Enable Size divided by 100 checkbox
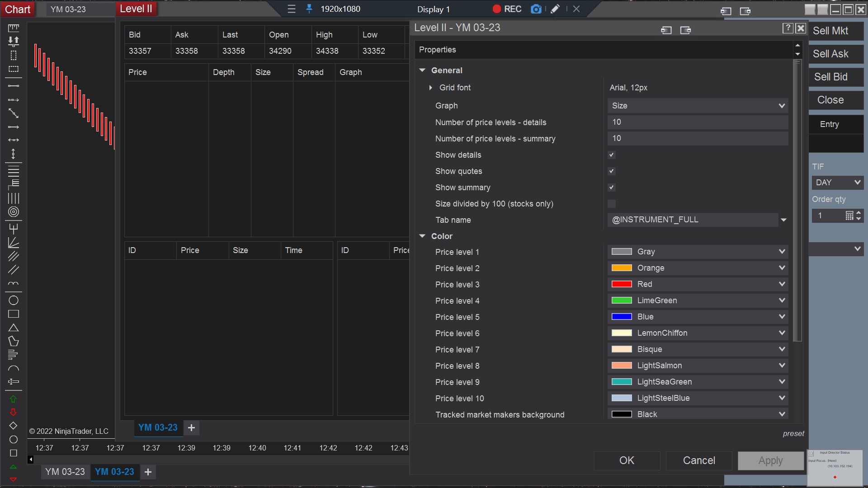The width and height of the screenshot is (868, 488). (612, 204)
